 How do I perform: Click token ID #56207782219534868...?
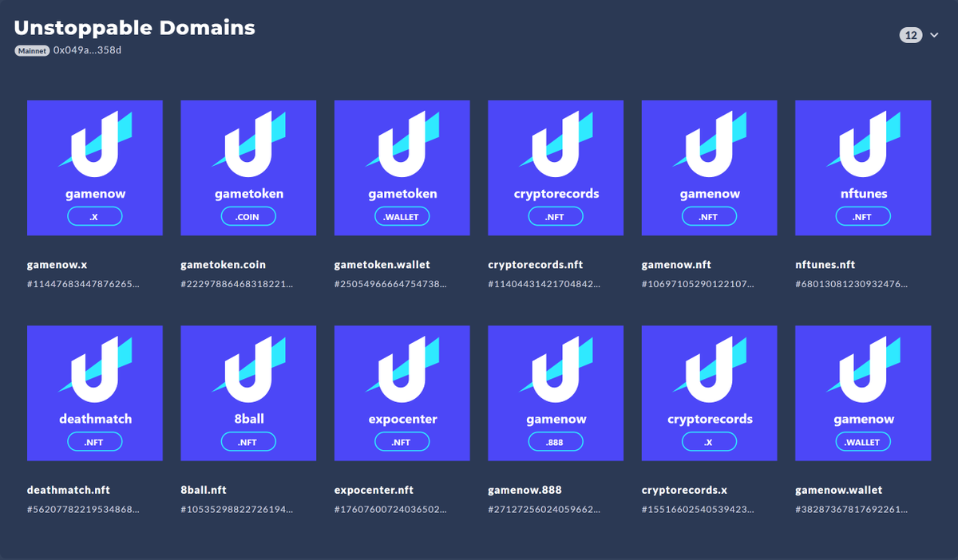[x=83, y=509]
